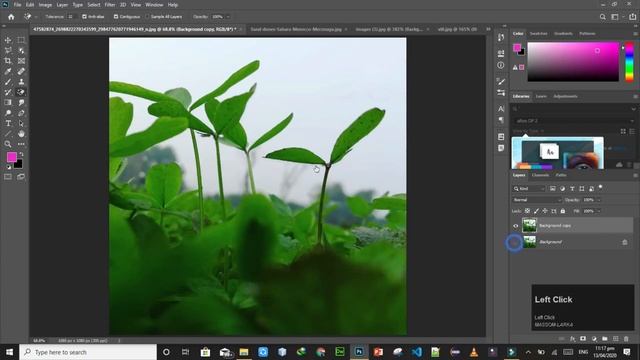This screenshot has width=640, height=360.
Task: Select the Type tool
Action: tap(8, 123)
